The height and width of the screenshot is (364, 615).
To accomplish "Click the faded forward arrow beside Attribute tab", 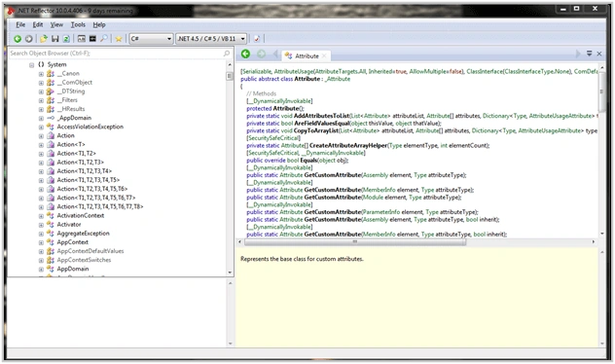I will (x=261, y=54).
